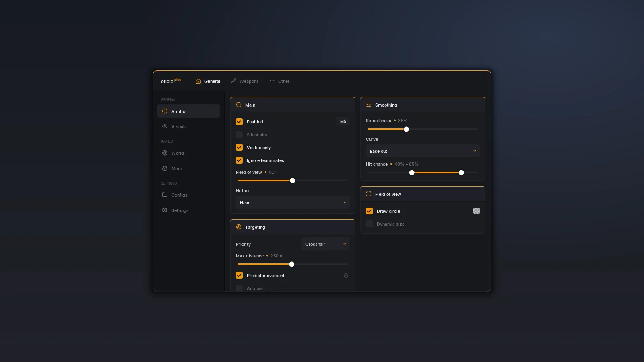The image size is (644, 362).
Task: Toggle Ignore teammates checkbox
Action: (x=239, y=160)
